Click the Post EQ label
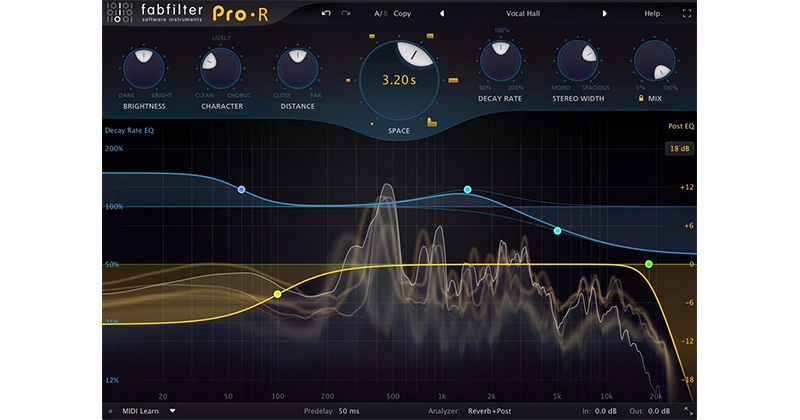This screenshot has width=800, height=420. click(x=681, y=126)
